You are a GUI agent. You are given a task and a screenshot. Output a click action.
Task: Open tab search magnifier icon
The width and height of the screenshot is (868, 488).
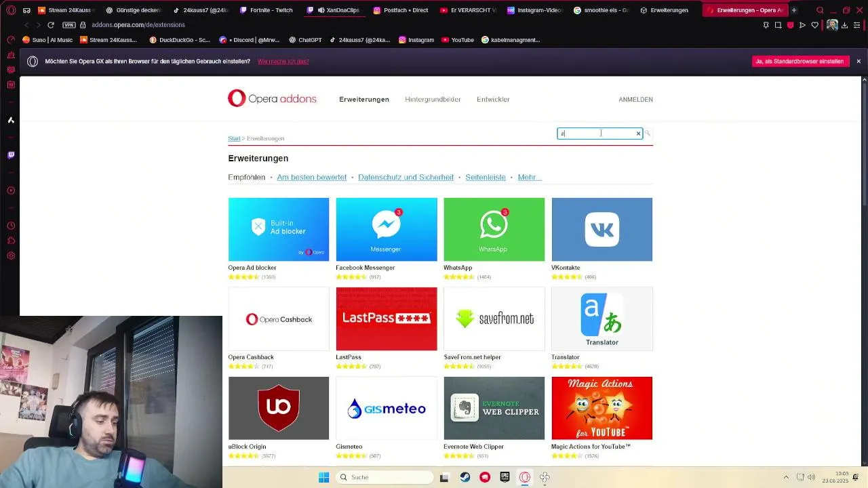[820, 10]
